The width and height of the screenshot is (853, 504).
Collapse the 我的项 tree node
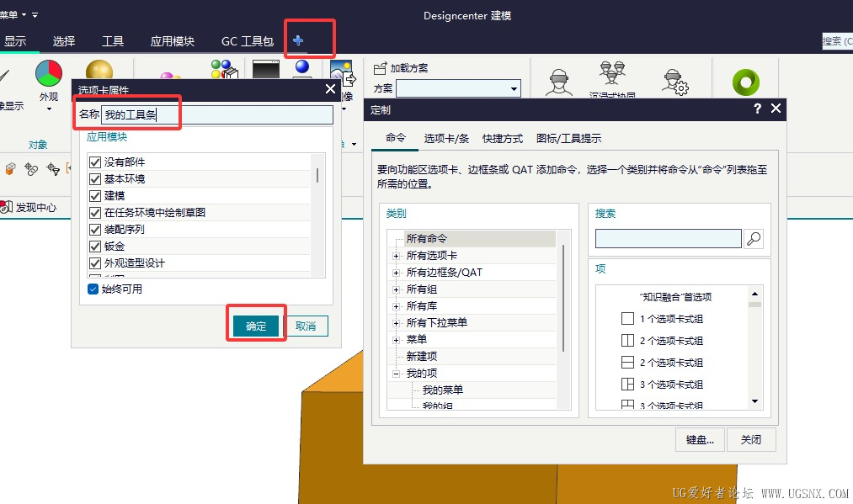click(396, 374)
